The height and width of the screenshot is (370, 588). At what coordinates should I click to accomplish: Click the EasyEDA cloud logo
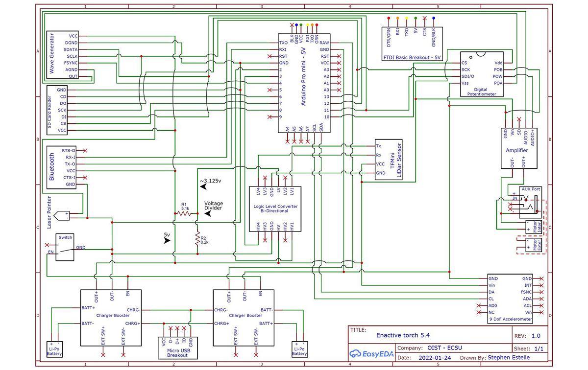(356, 354)
